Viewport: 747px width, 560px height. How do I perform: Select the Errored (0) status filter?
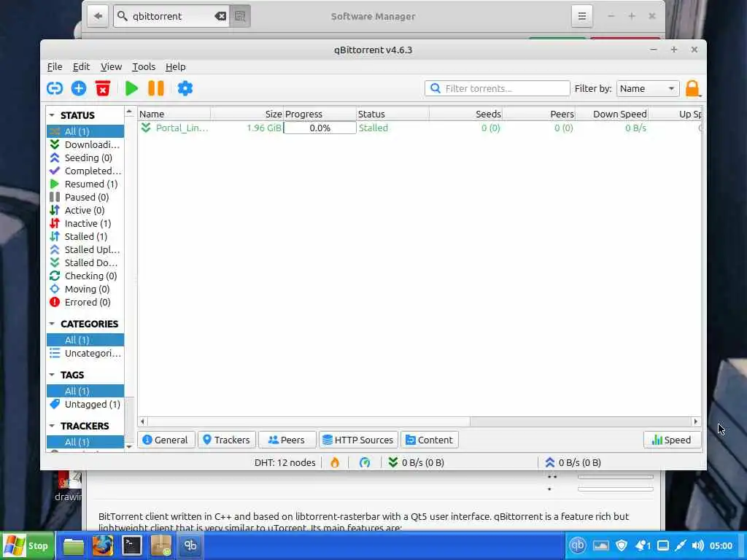tap(85, 302)
